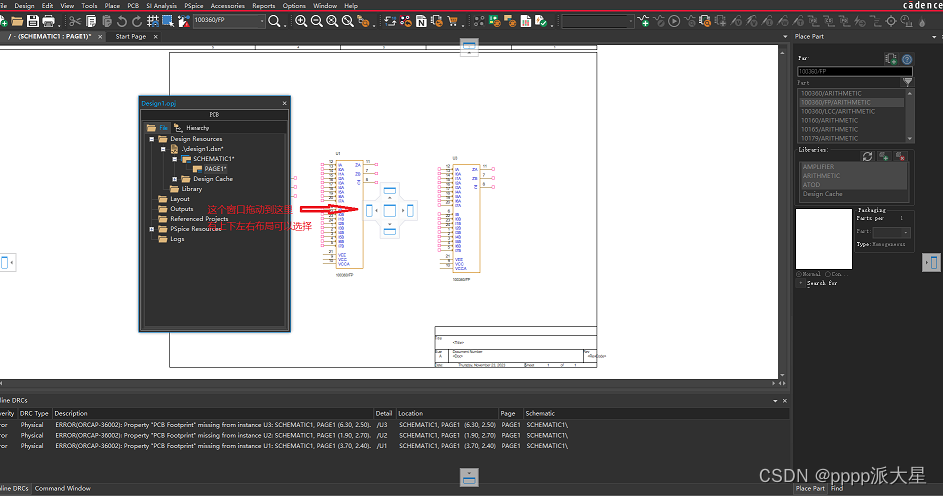Open the PSpice menu
Image resolution: width=943 pixels, height=496 pixels.
194,5
